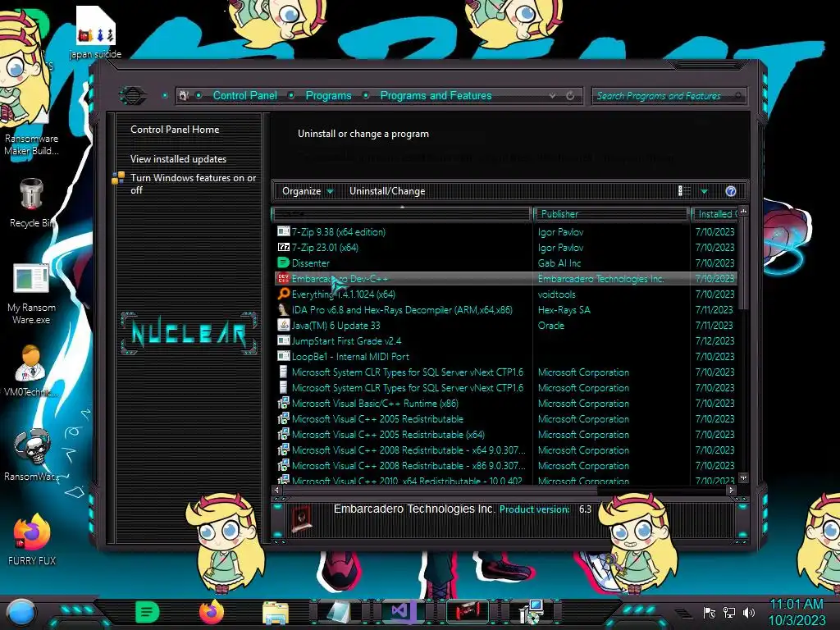Open the notepad taskbar icon
840x630 pixels.
[339, 612]
